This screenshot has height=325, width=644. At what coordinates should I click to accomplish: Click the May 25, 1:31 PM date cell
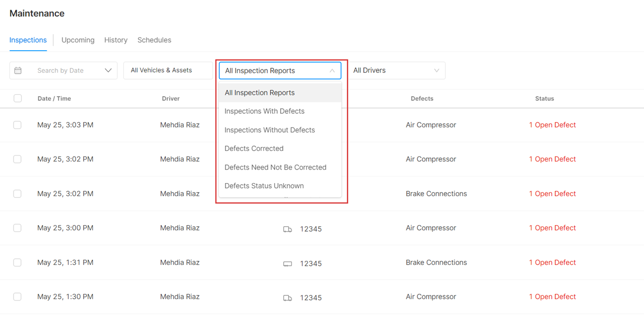click(x=65, y=262)
